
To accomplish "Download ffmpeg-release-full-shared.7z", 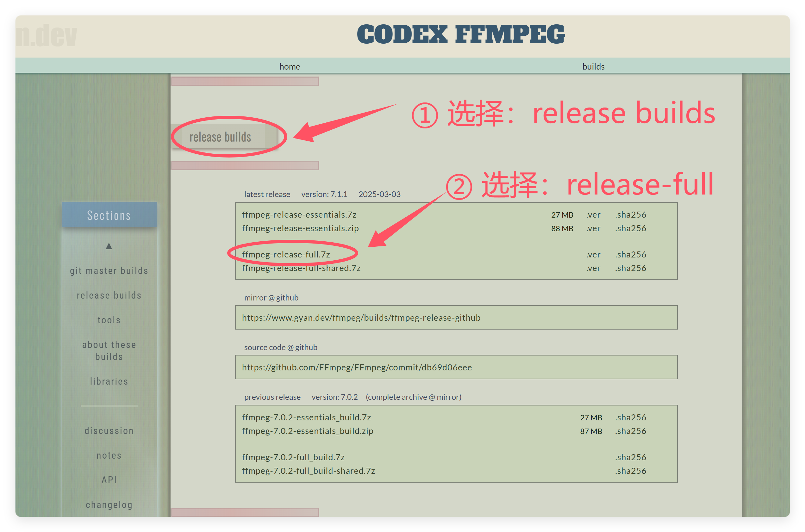I will [x=301, y=268].
